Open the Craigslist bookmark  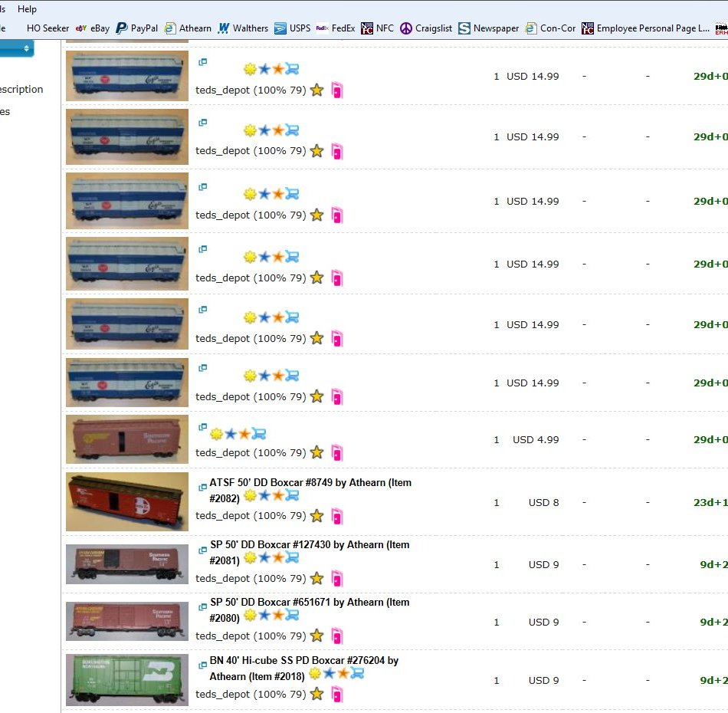click(426, 28)
